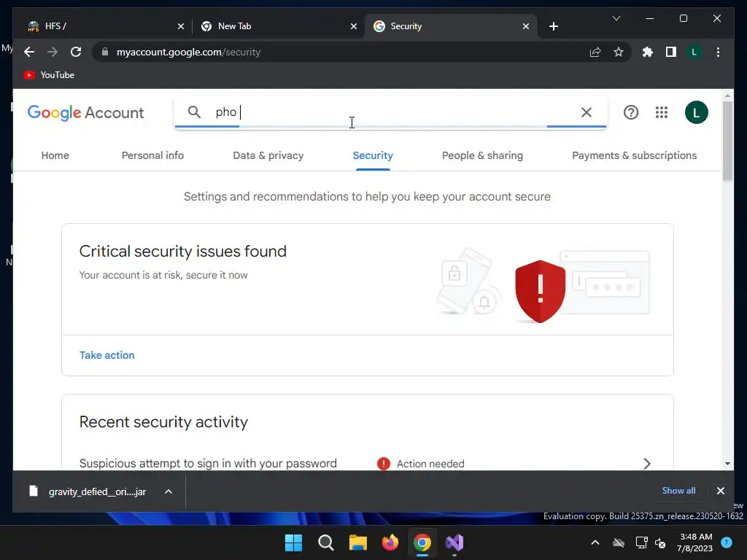Open the Help question mark icon
The height and width of the screenshot is (560, 747).
coord(631,112)
